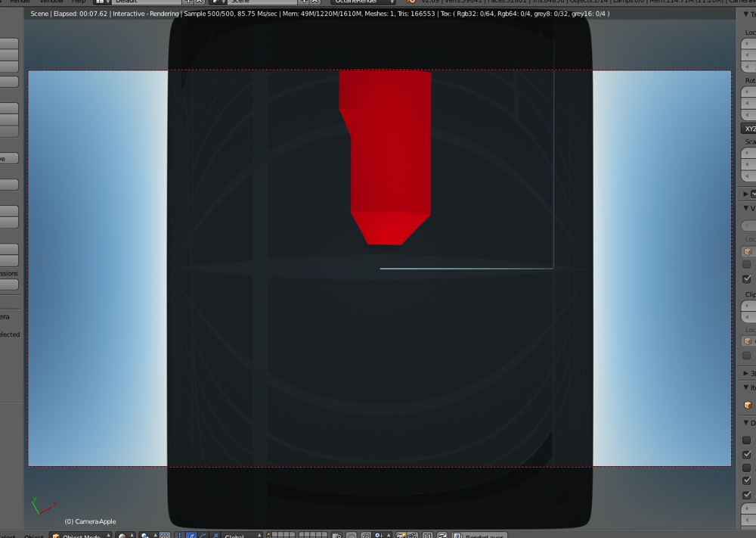This screenshot has height=538, width=756.
Task: Toggle the proportional editing circle icon
Action: (x=351, y=536)
